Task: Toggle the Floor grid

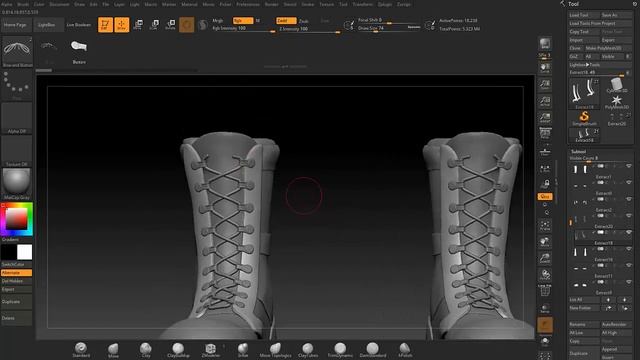Action: pyautogui.click(x=544, y=151)
